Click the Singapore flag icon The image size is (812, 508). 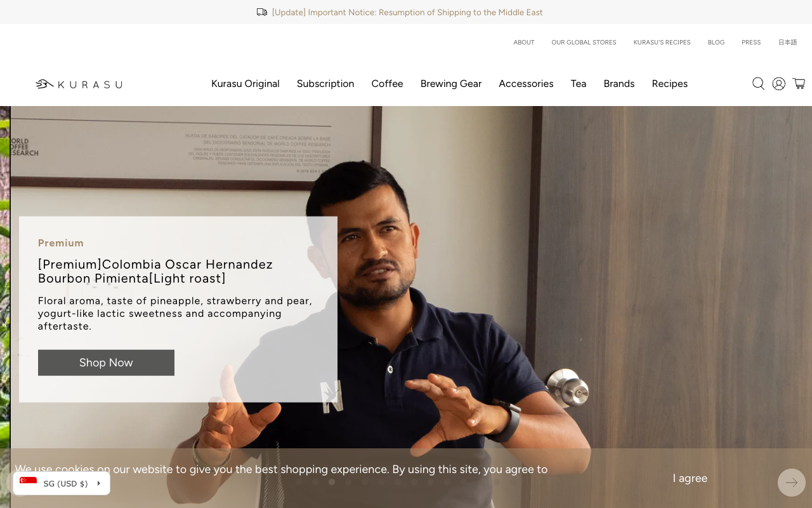28,483
